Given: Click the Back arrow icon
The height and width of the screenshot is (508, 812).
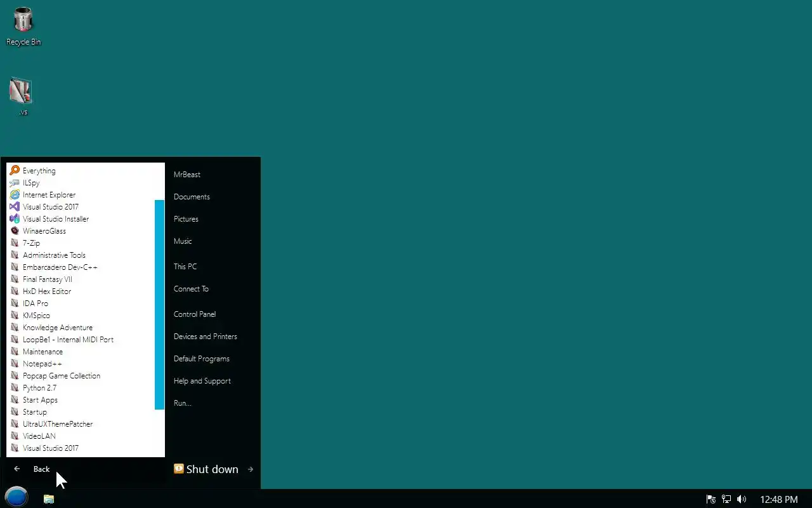Looking at the screenshot, I should click(x=17, y=469).
